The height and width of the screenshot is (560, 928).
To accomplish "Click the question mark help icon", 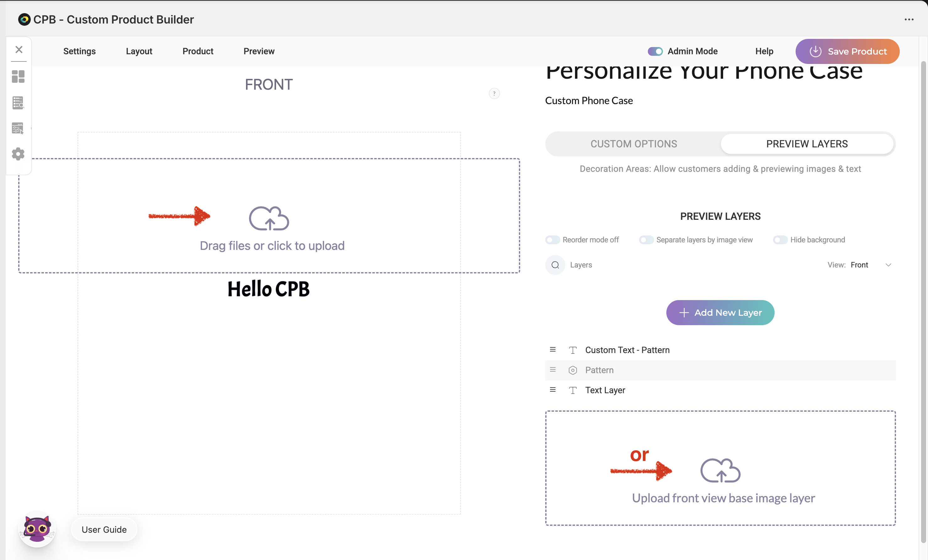I will click(x=494, y=93).
